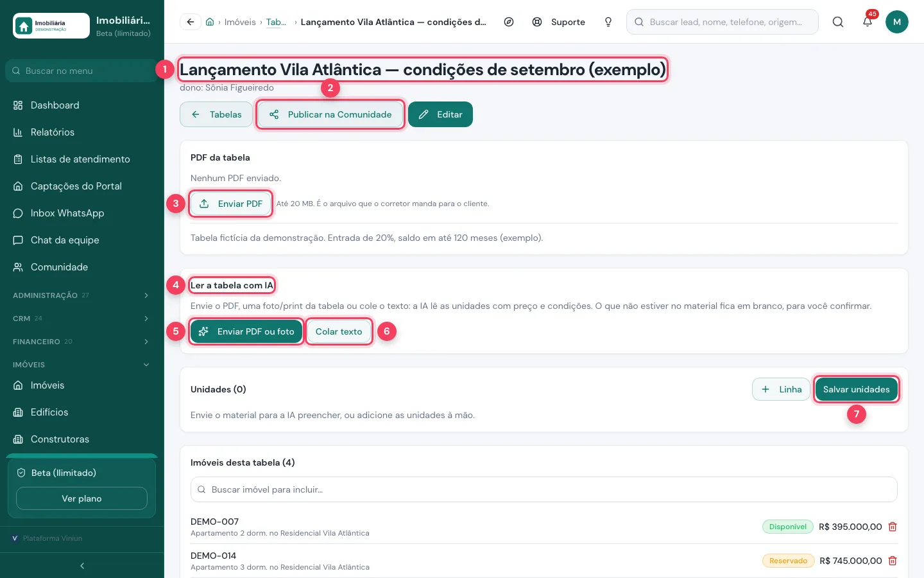
Task: Click the Colar texto button
Action: (339, 331)
